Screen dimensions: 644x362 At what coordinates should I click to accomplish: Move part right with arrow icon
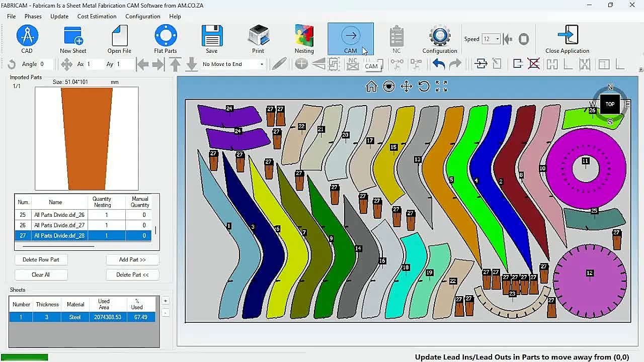(x=158, y=64)
